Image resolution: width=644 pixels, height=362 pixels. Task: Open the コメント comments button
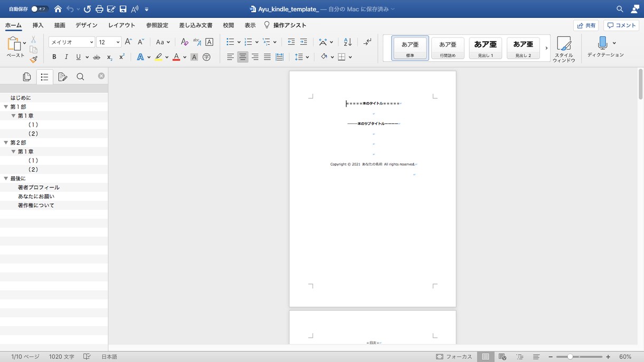[x=621, y=25]
